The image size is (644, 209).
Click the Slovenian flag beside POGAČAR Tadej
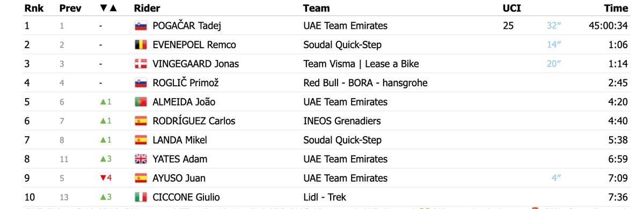(x=141, y=26)
